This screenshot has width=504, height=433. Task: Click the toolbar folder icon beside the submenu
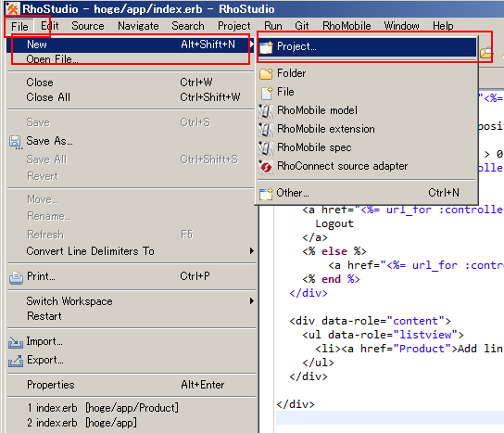coord(486,52)
